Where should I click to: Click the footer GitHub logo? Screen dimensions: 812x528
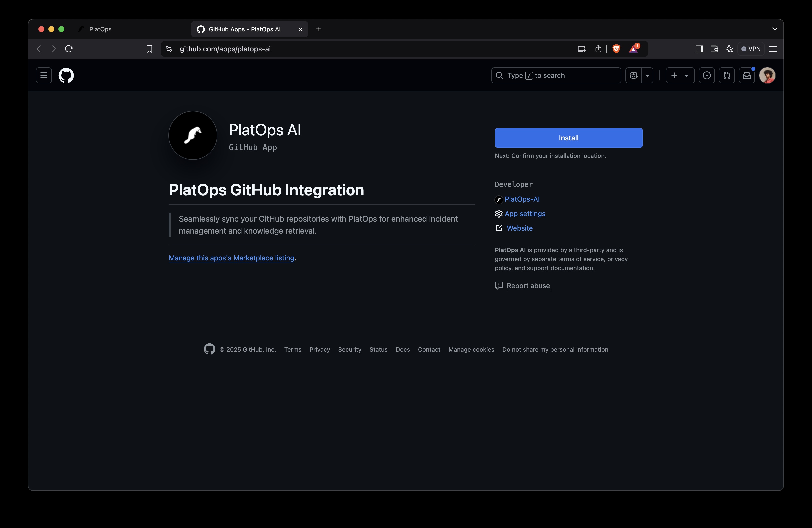pos(209,349)
